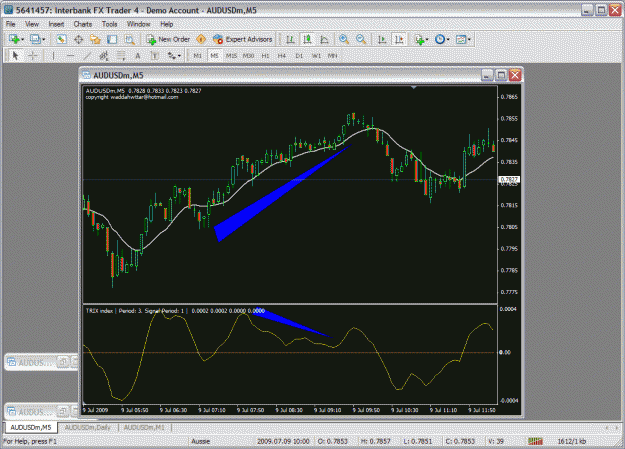Select the M5 timeframe button
The width and height of the screenshot is (625, 449).
[214, 56]
